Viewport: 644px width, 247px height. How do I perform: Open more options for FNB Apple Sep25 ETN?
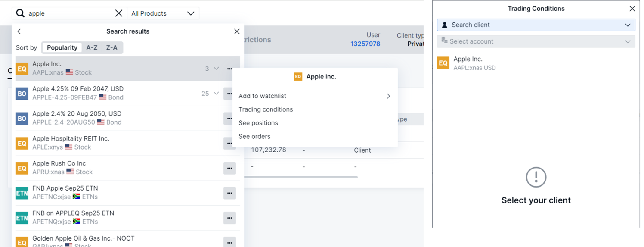coord(229,193)
